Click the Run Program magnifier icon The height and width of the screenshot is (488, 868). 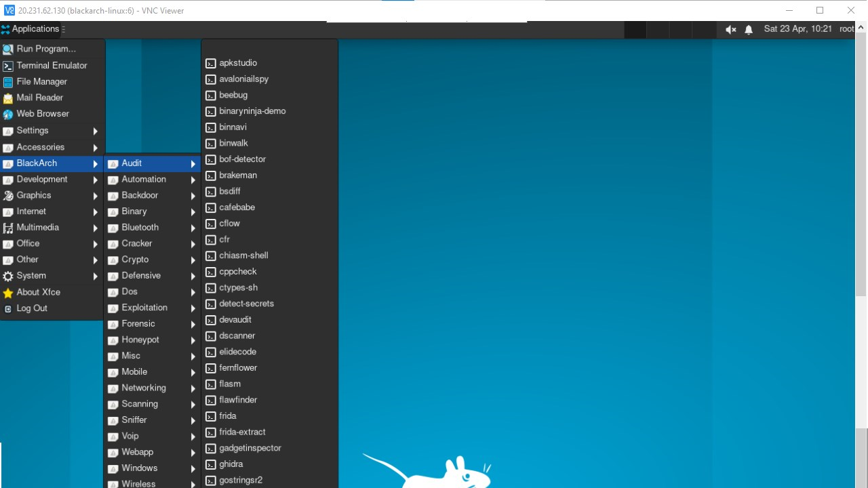[x=8, y=49]
